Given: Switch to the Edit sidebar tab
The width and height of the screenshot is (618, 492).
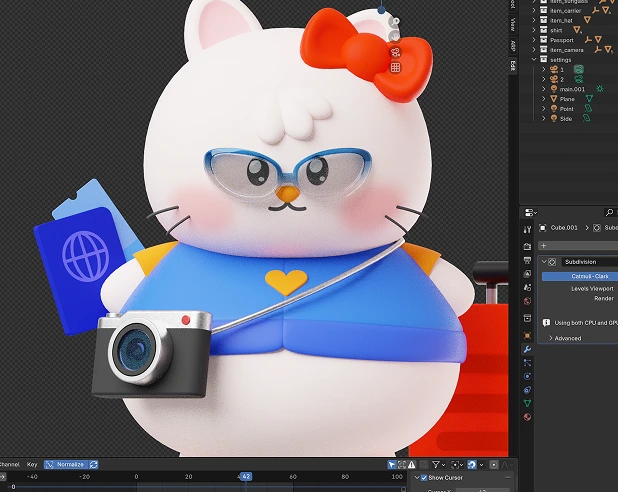Looking at the screenshot, I should click(513, 65).
